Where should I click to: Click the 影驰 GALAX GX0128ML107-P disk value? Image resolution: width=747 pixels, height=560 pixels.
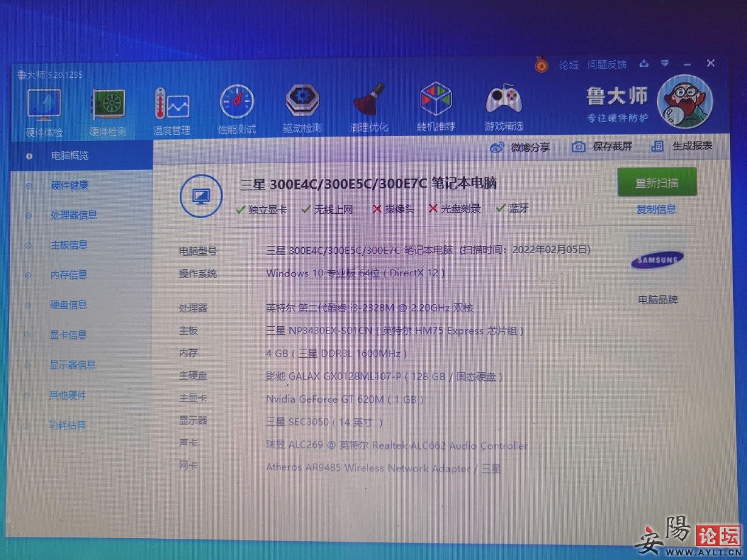click(385, 377)
